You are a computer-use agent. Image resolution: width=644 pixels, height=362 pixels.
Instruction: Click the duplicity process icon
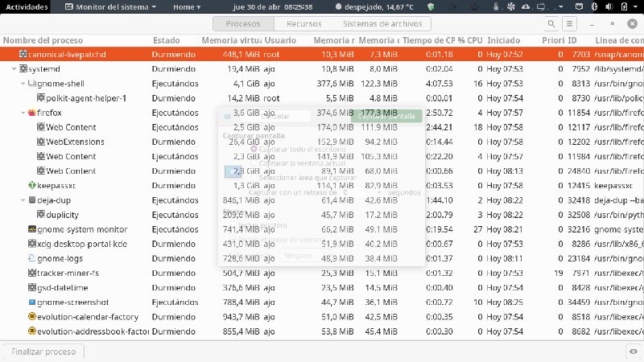pos(41,215)
